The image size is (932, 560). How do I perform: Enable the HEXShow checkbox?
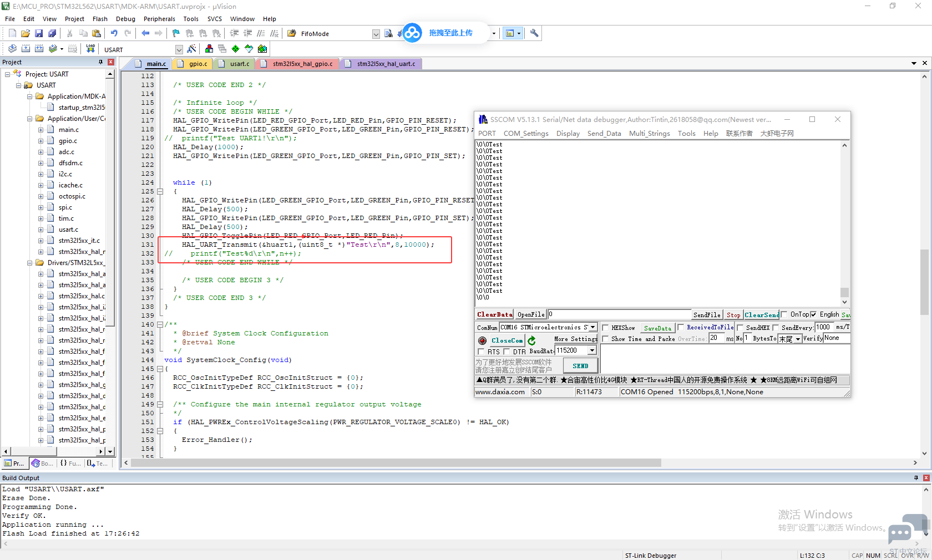coord(606,328)
